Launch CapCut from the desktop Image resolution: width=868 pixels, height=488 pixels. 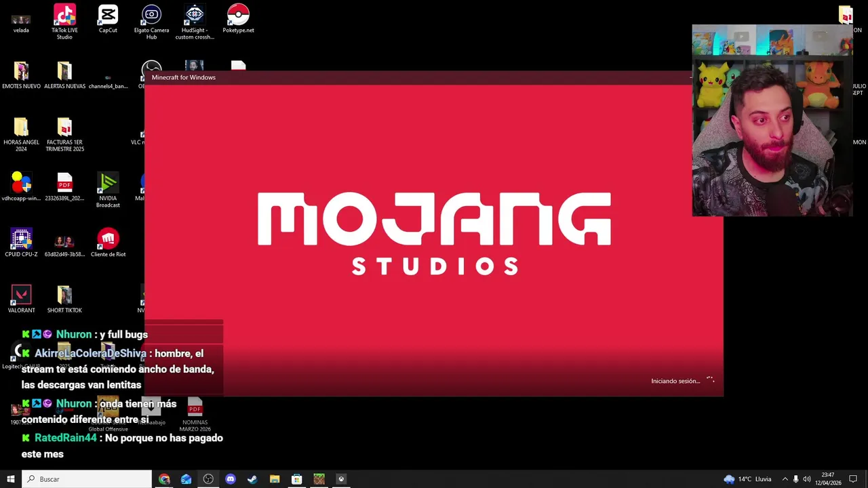[108, 19]
